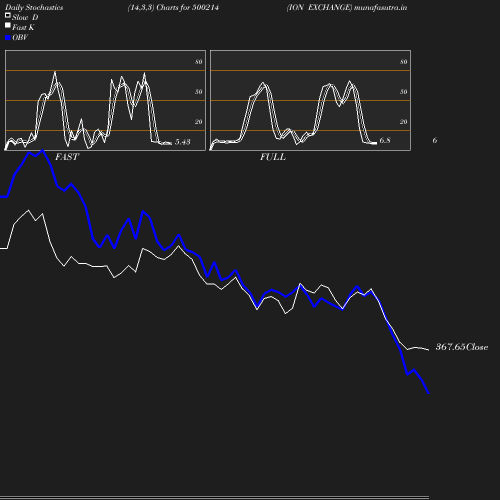The image size is (500, 500).
Task: Select the 'Fast K' legend label
Action: click(23, 27)
